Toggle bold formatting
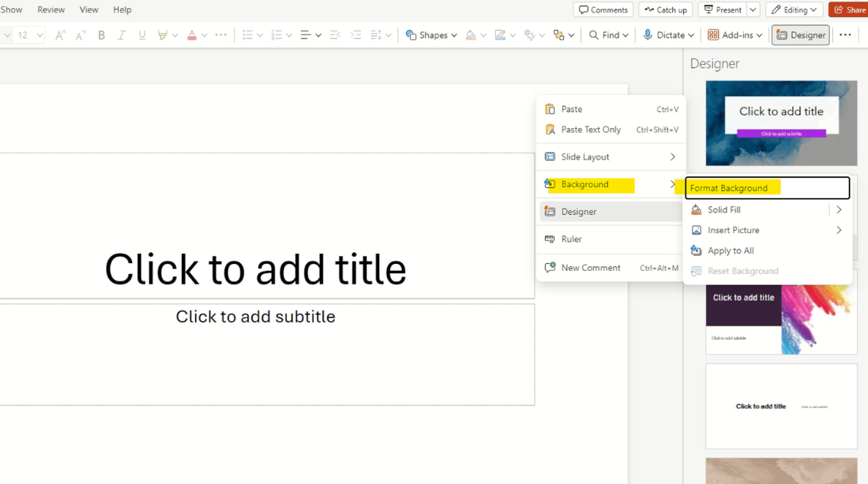 [101, 35]
